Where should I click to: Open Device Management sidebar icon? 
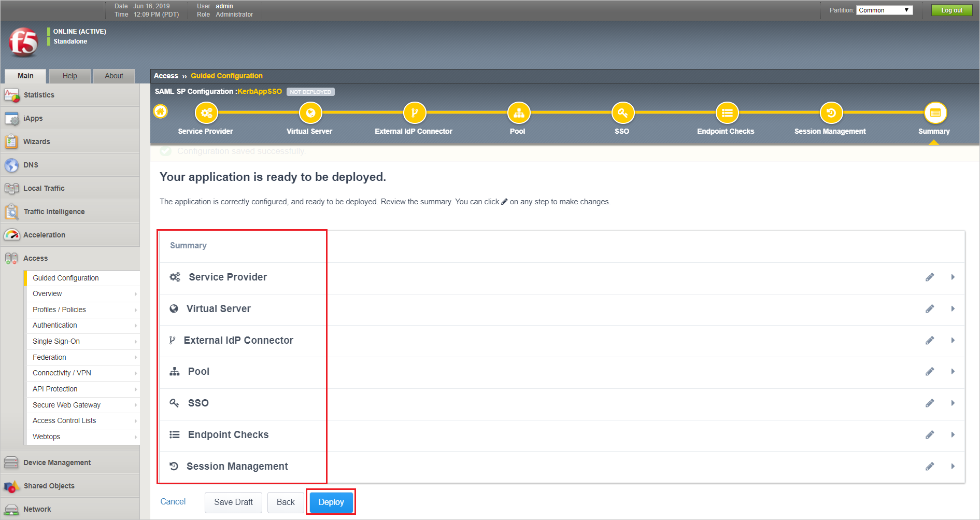coord(11,462)
